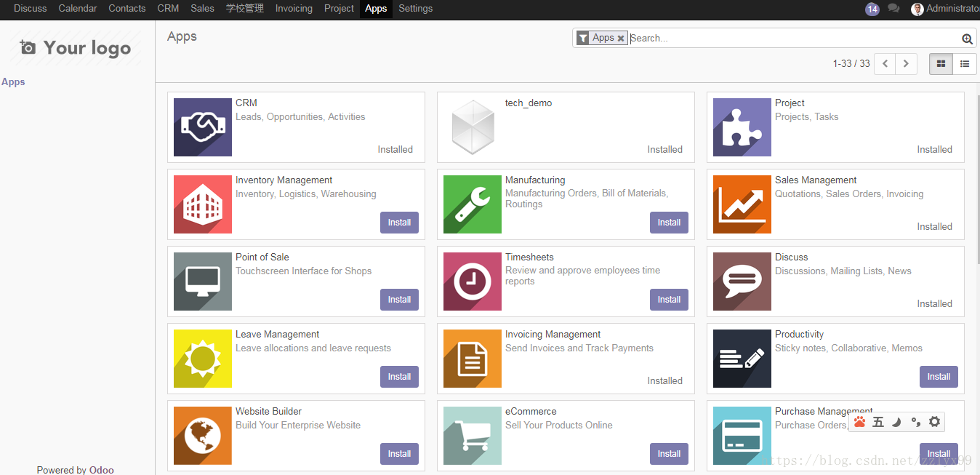Click the Administrator avatar picture
The image size is (980, 475).
pyautogui.click(x=917, y=9)
